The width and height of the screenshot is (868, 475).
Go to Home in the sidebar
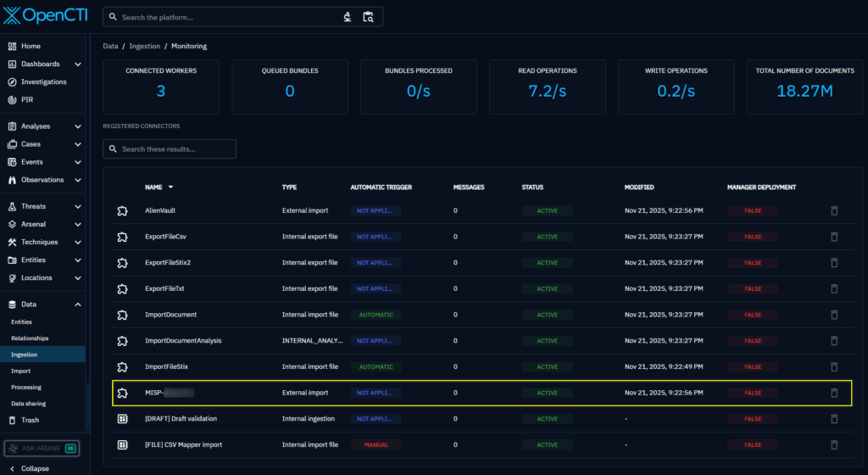[x=31, y=46]
